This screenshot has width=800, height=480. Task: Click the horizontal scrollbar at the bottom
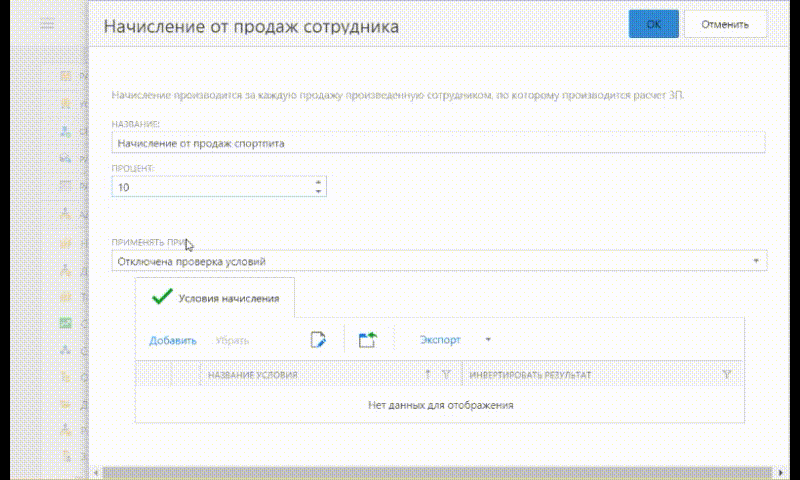[438, 472]
